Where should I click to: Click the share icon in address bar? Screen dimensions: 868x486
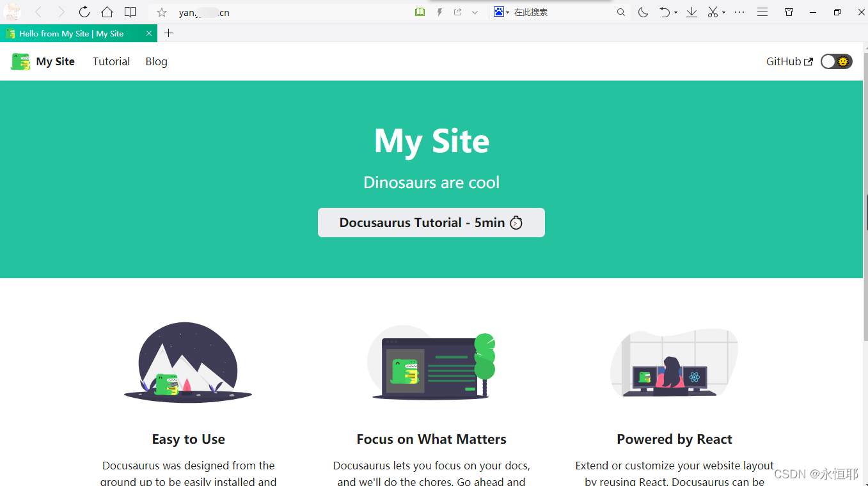458,12
